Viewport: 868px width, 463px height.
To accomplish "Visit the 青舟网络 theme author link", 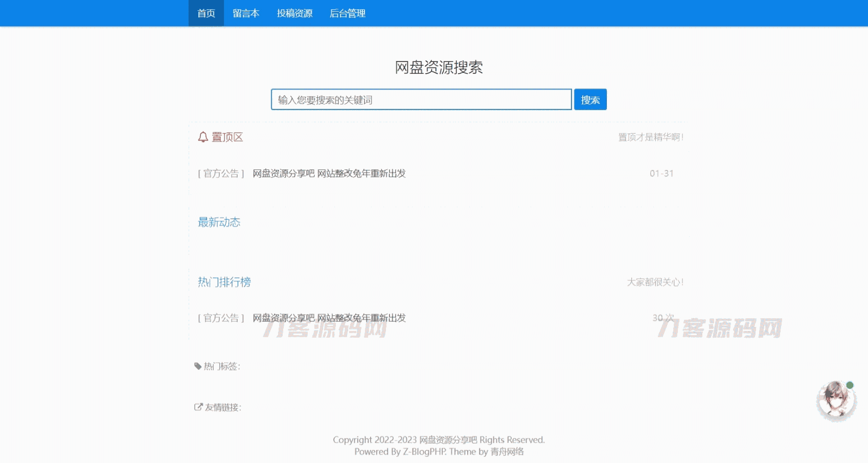I will [507, 452].
